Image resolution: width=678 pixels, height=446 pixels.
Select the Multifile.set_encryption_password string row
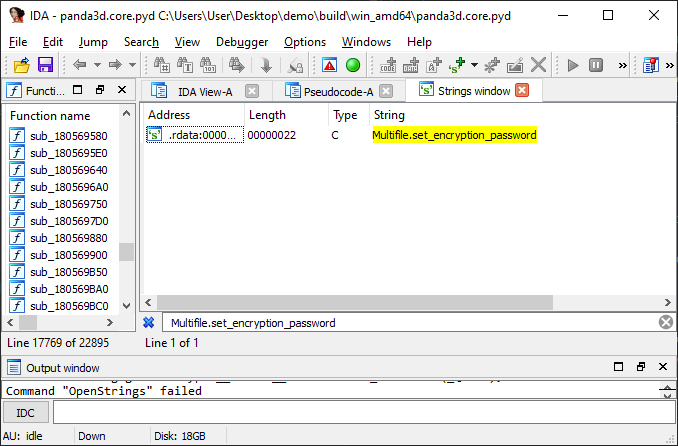(x=409, y=135)
